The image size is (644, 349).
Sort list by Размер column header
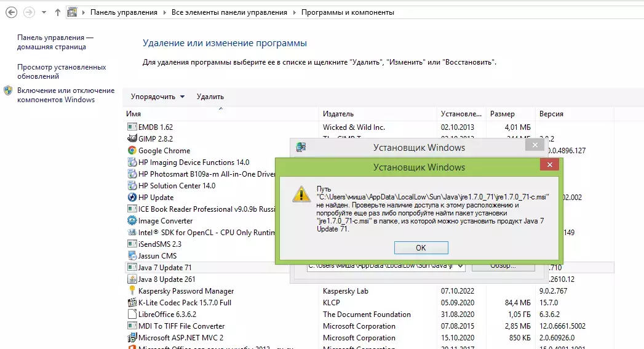[x=511, y=114]
